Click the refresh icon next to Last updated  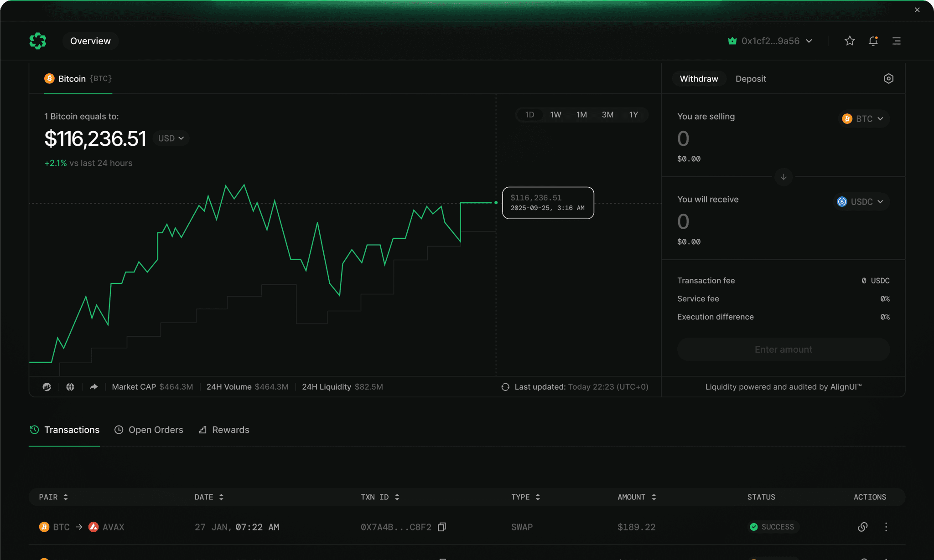click(505, 386)
